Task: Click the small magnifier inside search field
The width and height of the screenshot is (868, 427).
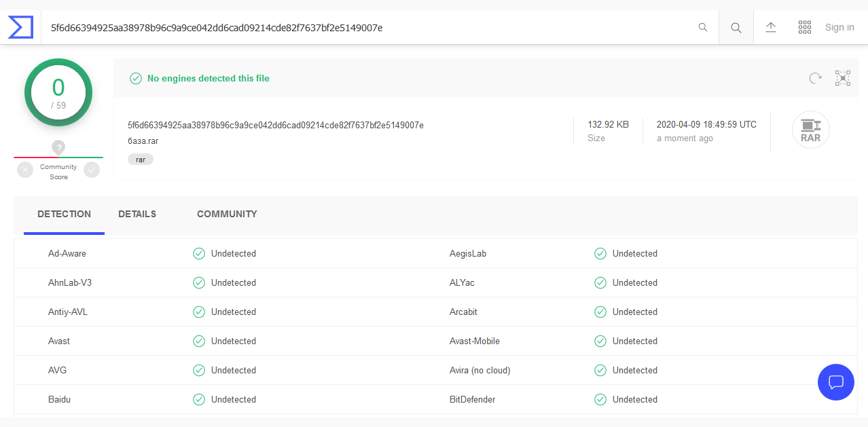Action: pos(703,28)
